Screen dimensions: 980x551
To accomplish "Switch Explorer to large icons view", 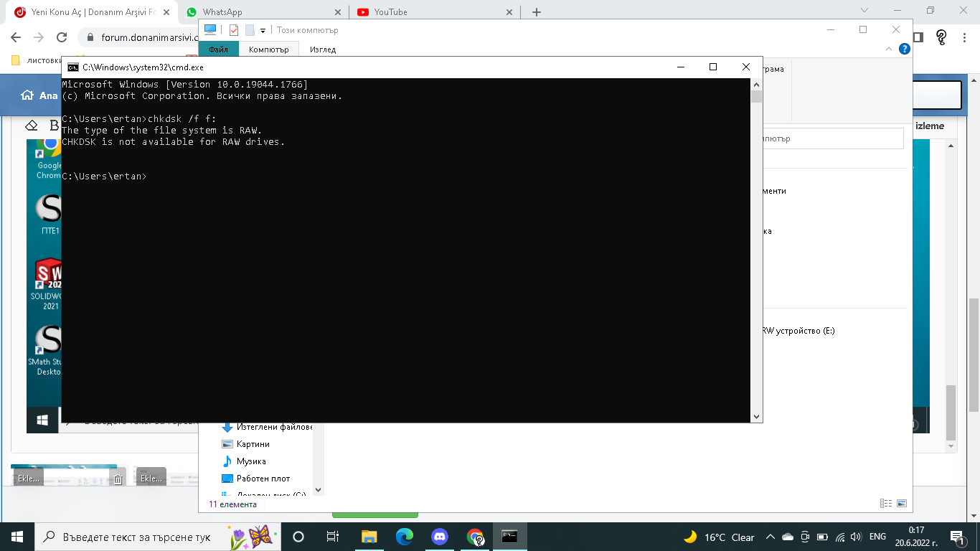I will 902,504.
